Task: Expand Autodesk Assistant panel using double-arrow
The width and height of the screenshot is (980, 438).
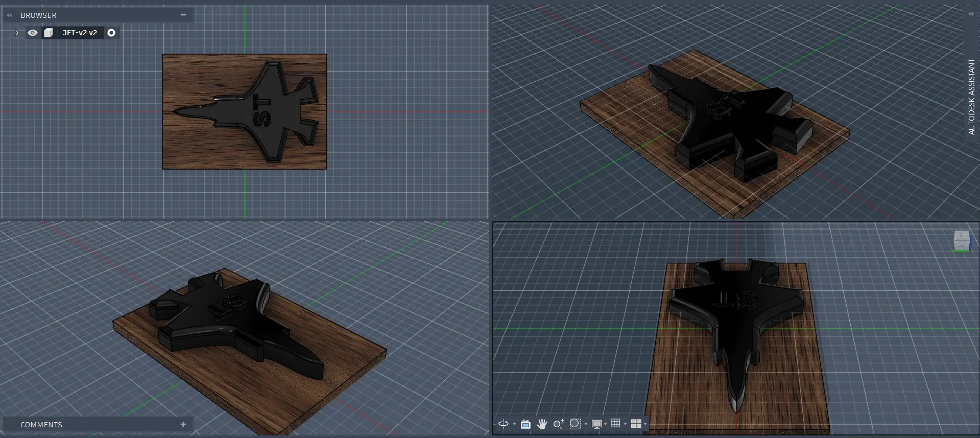Action: coord(971,14)
